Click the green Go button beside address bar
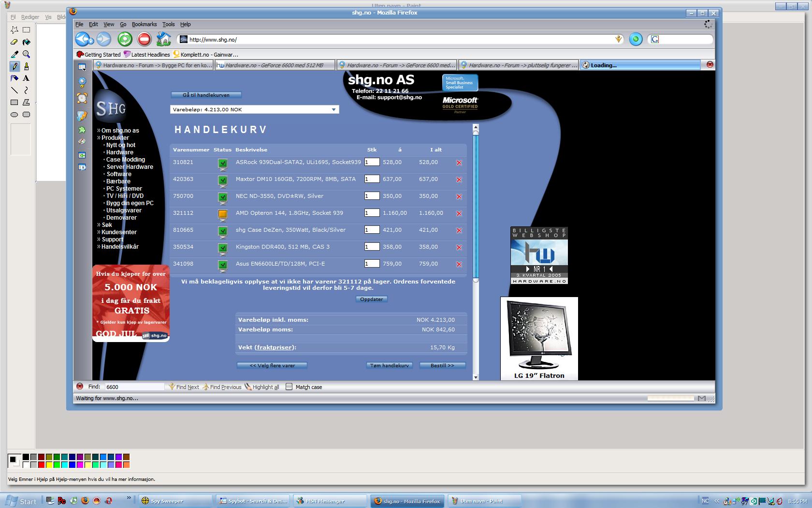Screen dimensions: 812x508 (636, 39)
